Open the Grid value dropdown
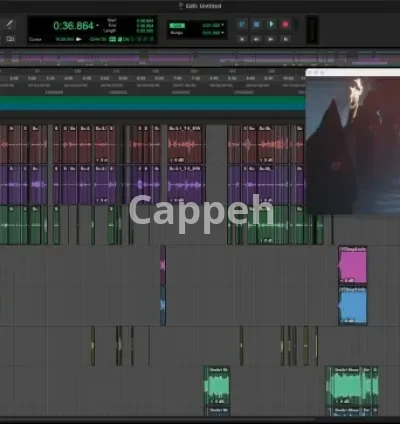This screenshot has height=424, width=400. pos(223,25)
